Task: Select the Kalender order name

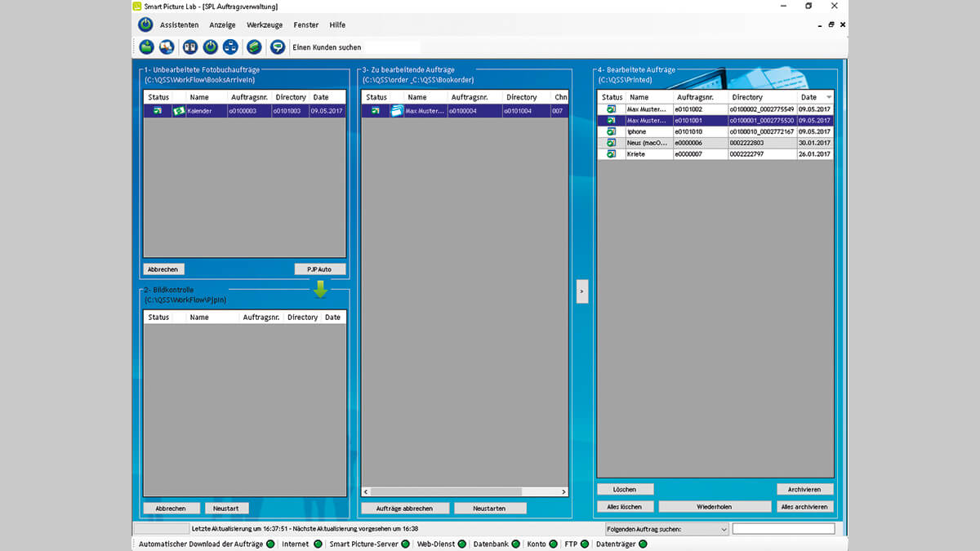Action: pyautogui.click(x=200, y=111)
